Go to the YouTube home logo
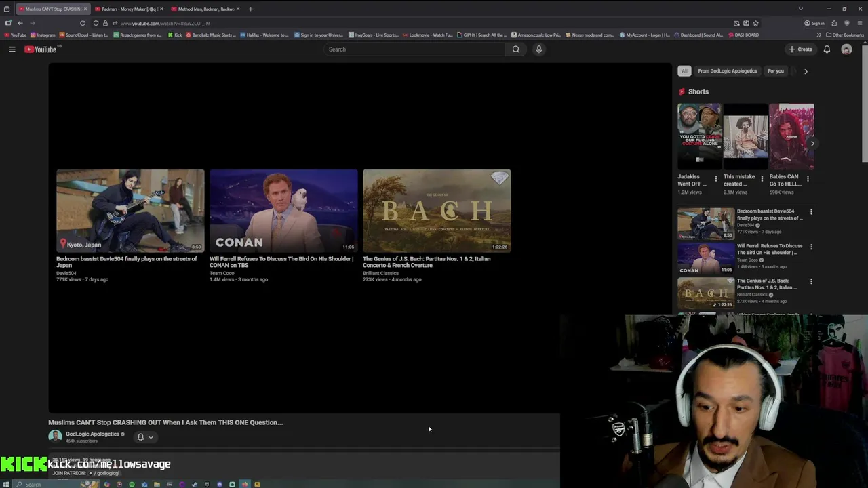868x488 pixels. coord(41,49)
